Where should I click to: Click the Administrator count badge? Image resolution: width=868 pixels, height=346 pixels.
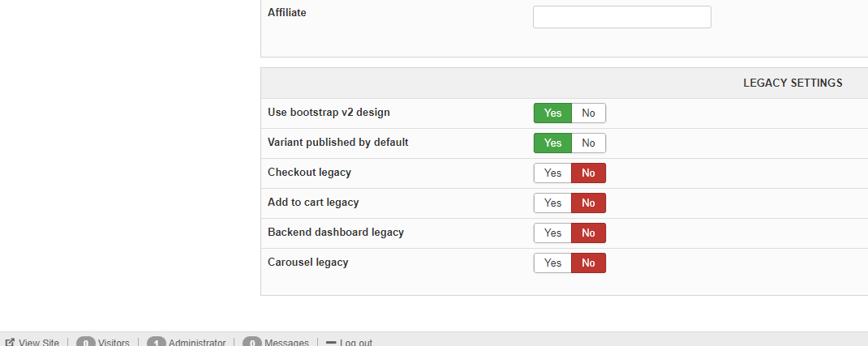coord(157,343)
